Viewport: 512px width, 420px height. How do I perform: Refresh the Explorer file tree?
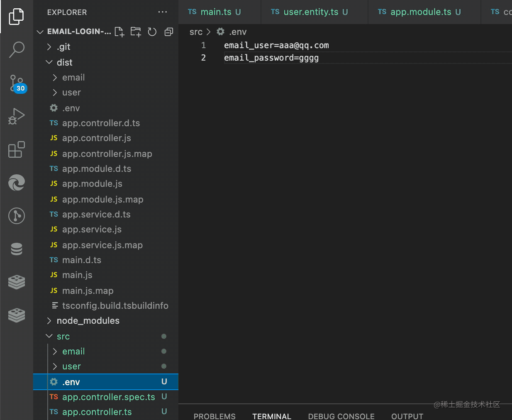(x=152, y=32)
